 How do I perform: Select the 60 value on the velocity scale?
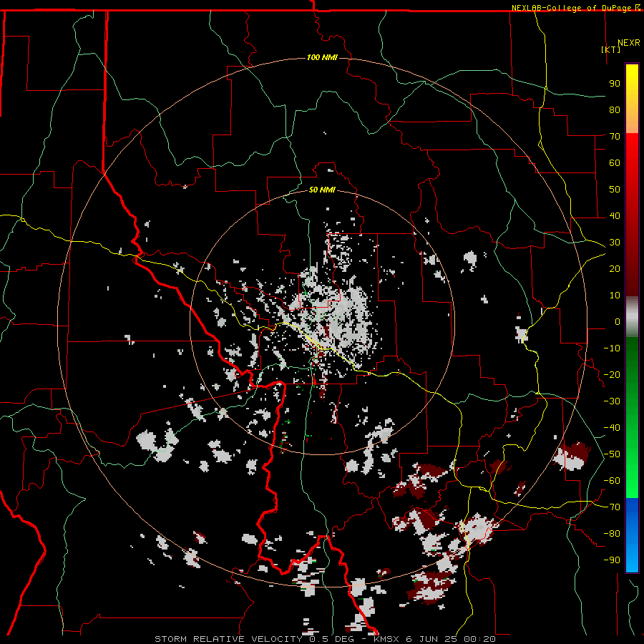[615, 162]
